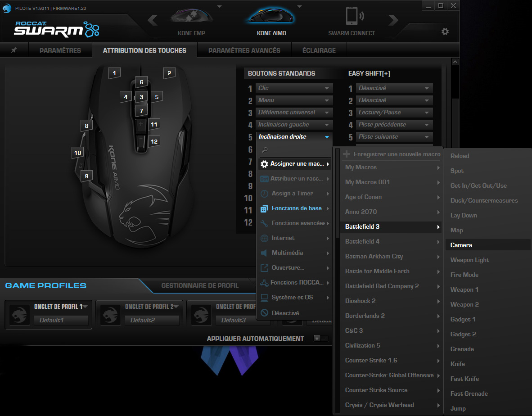Click the monitor icon for Système et OS
532x416 pixels.
tap(264, 298)
